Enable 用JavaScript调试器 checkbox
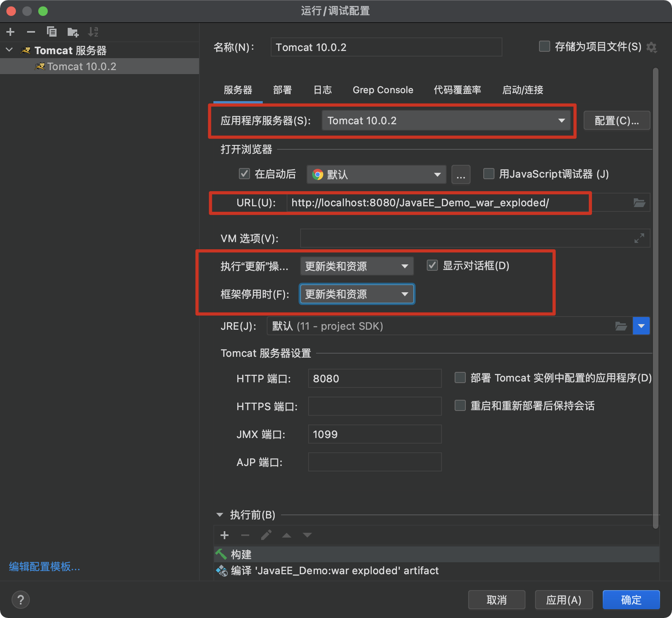The height and width of the screenshot is (618, 672). coord(488,174)
